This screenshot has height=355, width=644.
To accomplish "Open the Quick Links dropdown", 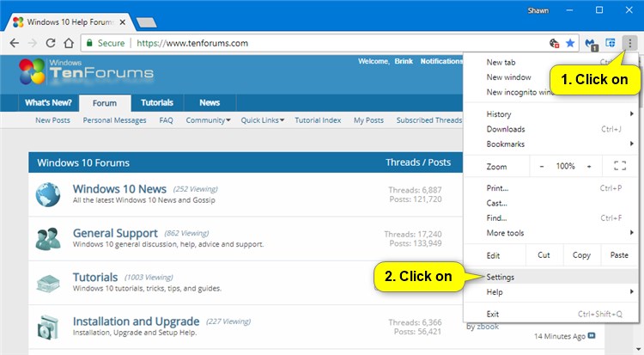I will [x=263, y=120].
